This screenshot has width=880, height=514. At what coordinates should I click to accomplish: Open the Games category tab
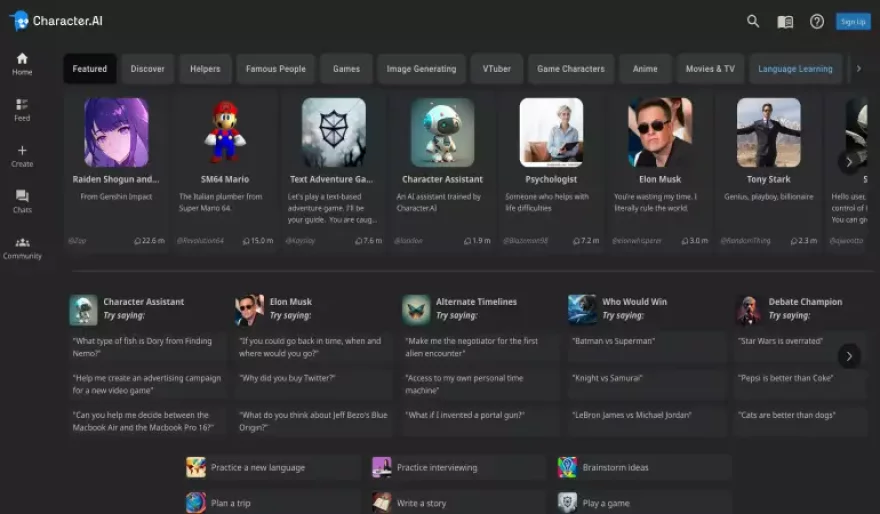pos(346,68)
